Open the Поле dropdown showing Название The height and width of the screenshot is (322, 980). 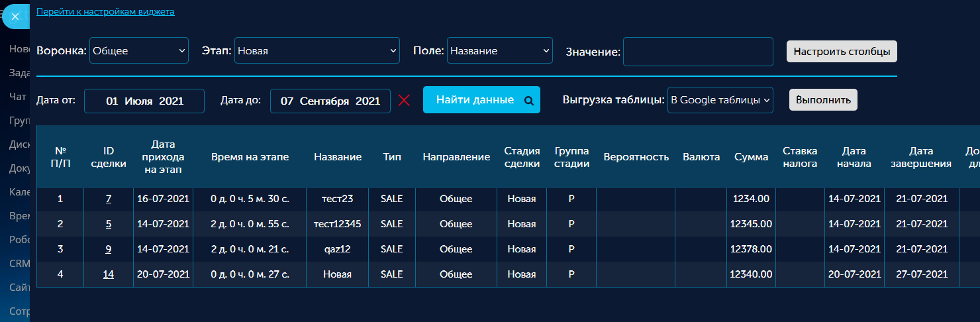pos(499,51)
